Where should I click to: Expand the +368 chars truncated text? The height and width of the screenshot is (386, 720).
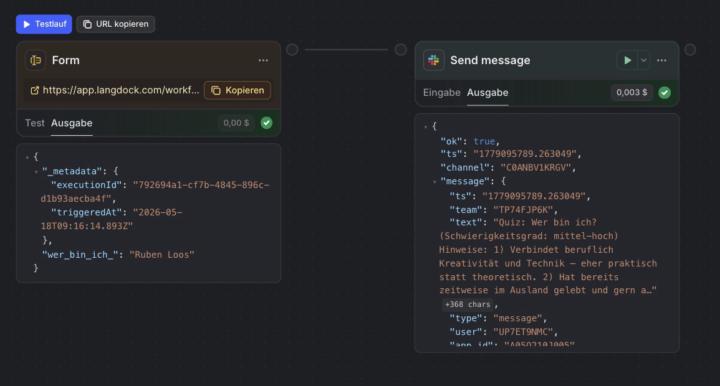point(467,304)
